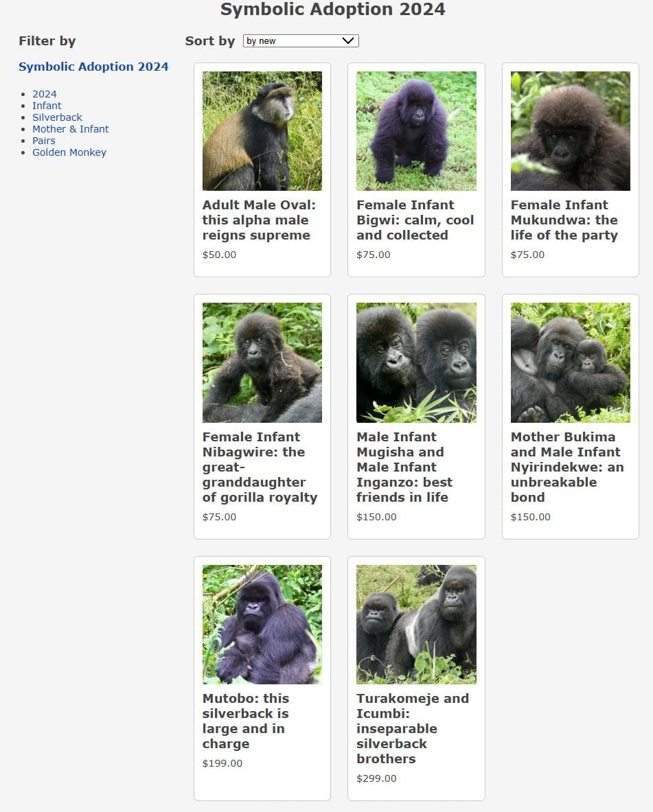Click the golden monkey Oval photo
This screenshot has height=812, width=653.
click(262, 131)
